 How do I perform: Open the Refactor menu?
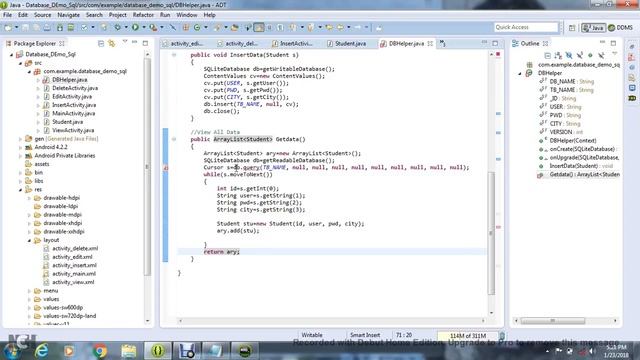tap(143, 15)
